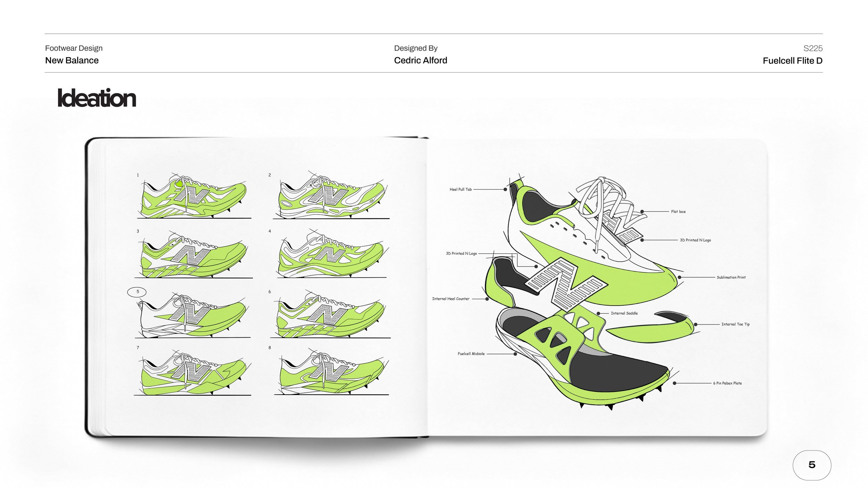Screen dimensions: 868x488
Task: Click the Sublimation Print annotation
Action: [x=731, y=277]
